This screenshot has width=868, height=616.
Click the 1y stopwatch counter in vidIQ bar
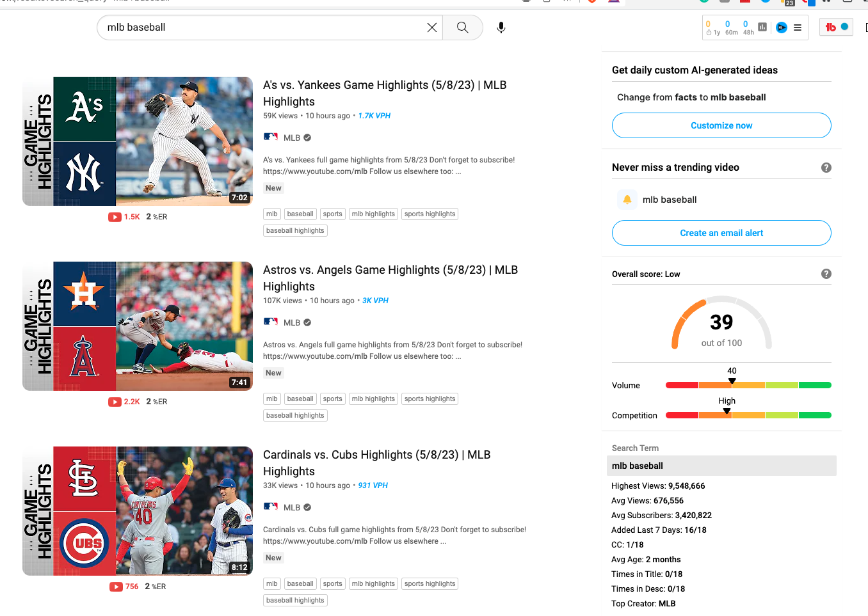[712, 28]
